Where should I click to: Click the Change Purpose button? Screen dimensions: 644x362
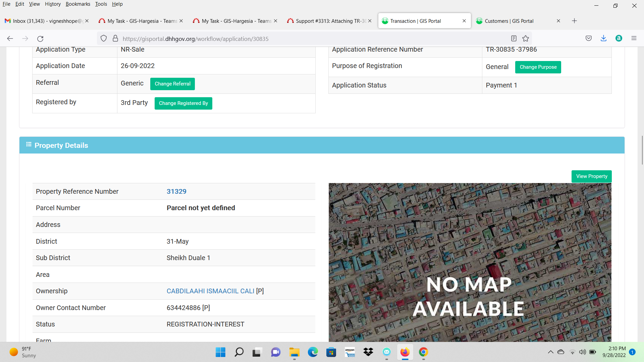[x=538, y=67]
